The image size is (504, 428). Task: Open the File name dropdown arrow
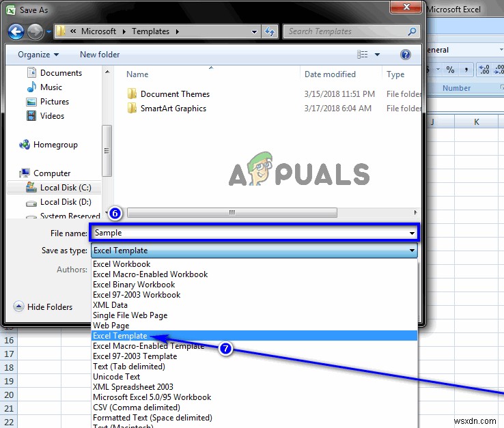tap(412, 233)
